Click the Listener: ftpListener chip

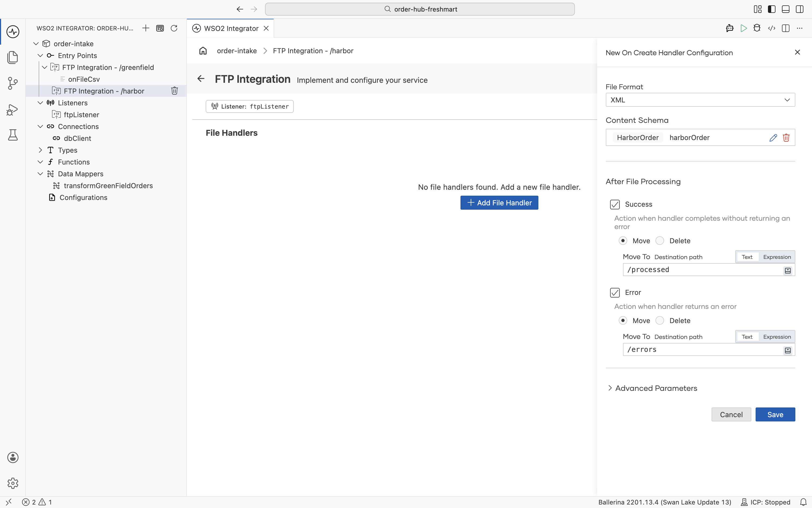(x=250, y=106)
